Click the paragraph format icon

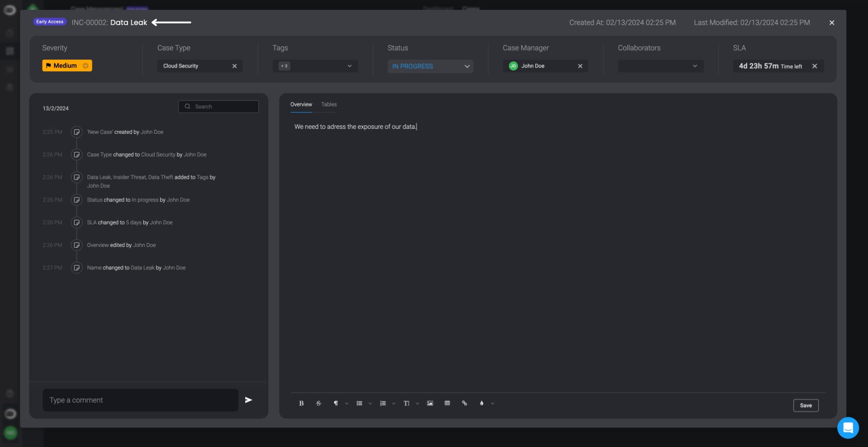coord(335,403)
